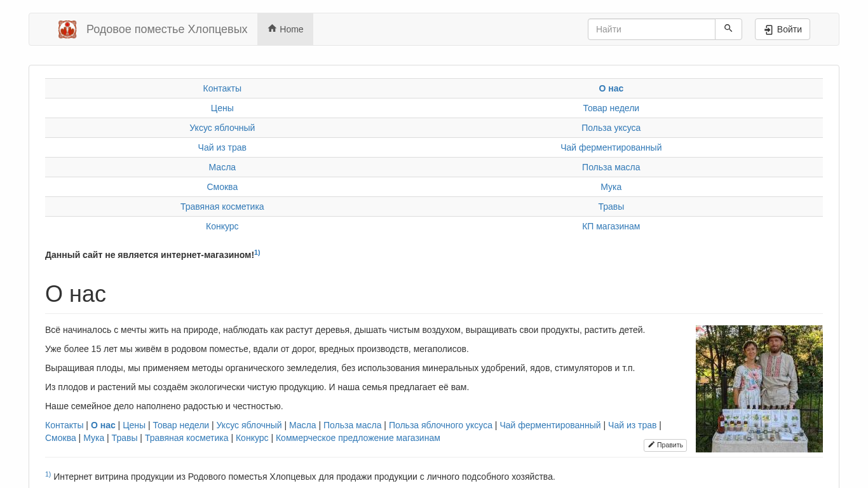Click the footnote marker before Интернет витрина
Viewport: 868px width, 488px height.
click(x=48, y=475)
